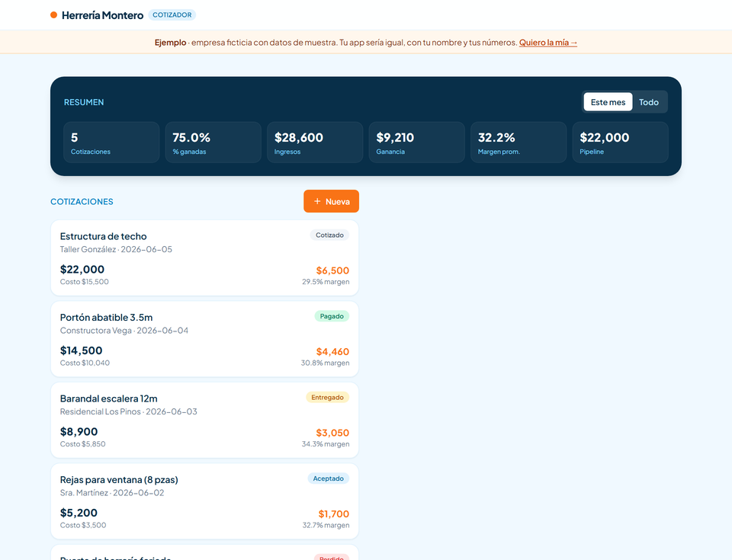This screenshot has height=560, width=732.
Task: Click the '32.2% Margen prom.' tile
Action: pos(518,142)
